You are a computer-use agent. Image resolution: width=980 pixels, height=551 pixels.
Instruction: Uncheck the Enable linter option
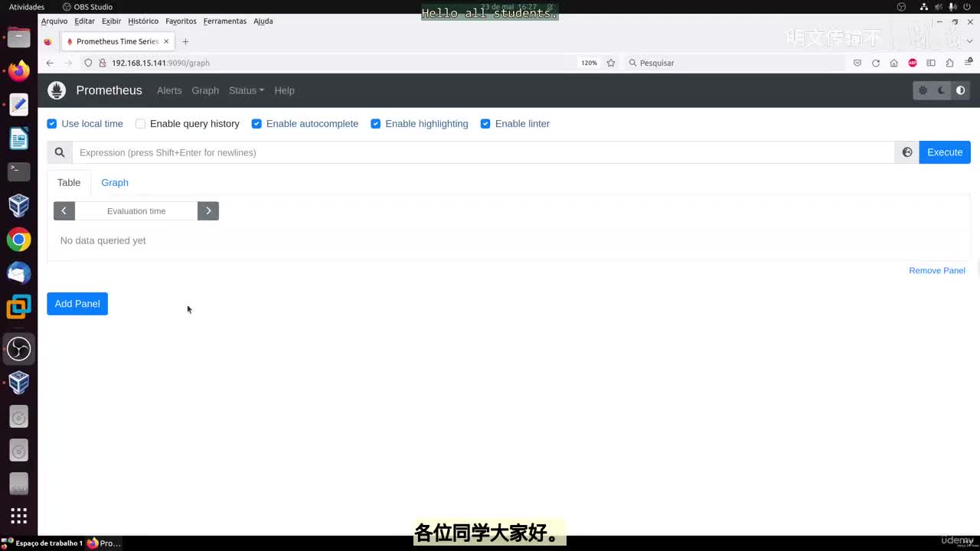coord(485,123)
